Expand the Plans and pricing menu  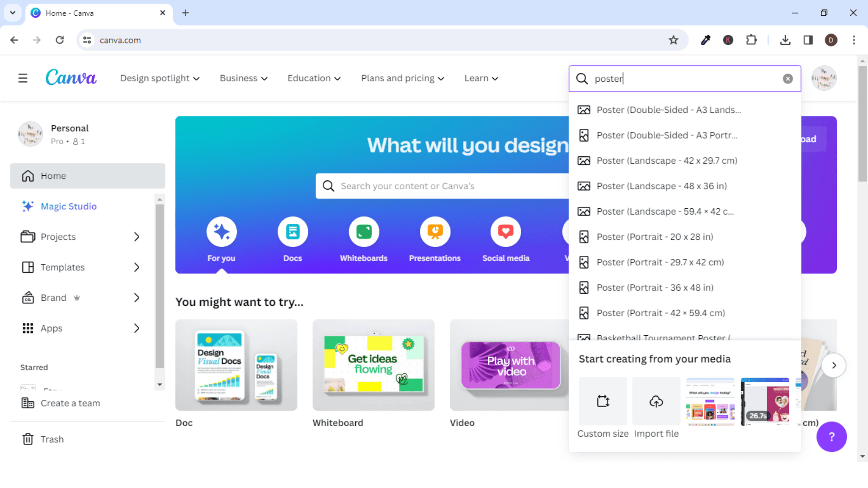(403, 78)
